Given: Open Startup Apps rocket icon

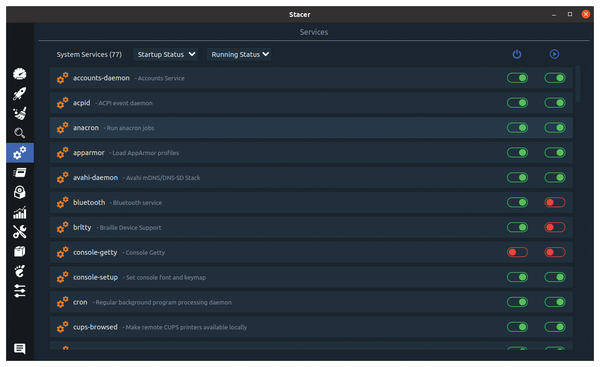Looking at the screenshot, I should coord(20,93).
